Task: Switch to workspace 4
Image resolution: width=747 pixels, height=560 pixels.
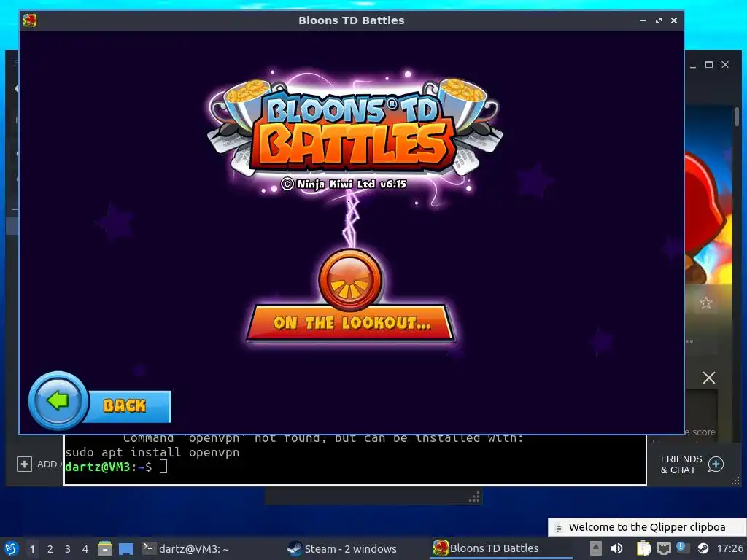Action: 85,549
